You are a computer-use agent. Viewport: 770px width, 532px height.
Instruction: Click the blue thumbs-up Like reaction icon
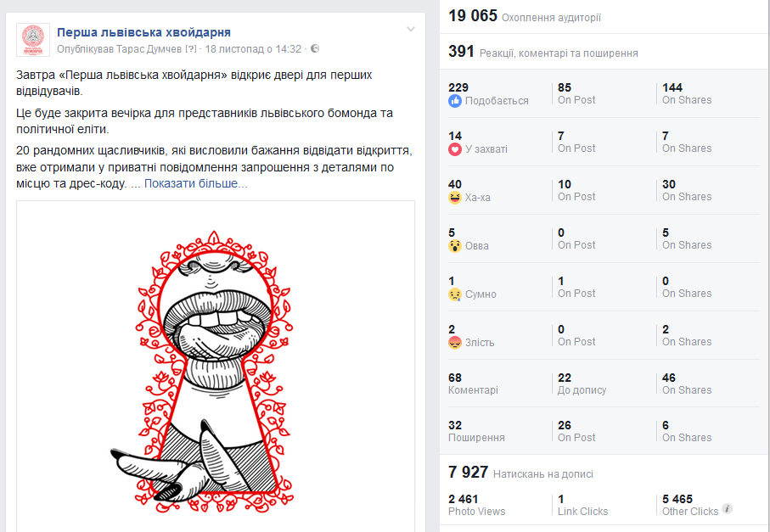[455, 101]
